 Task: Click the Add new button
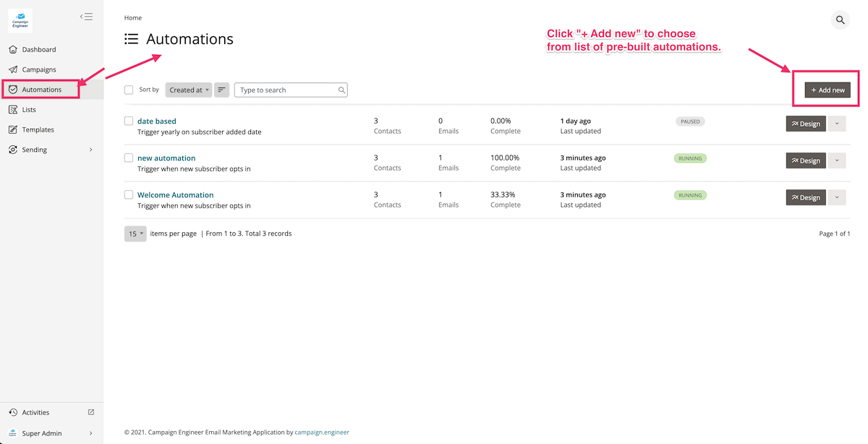827,90
